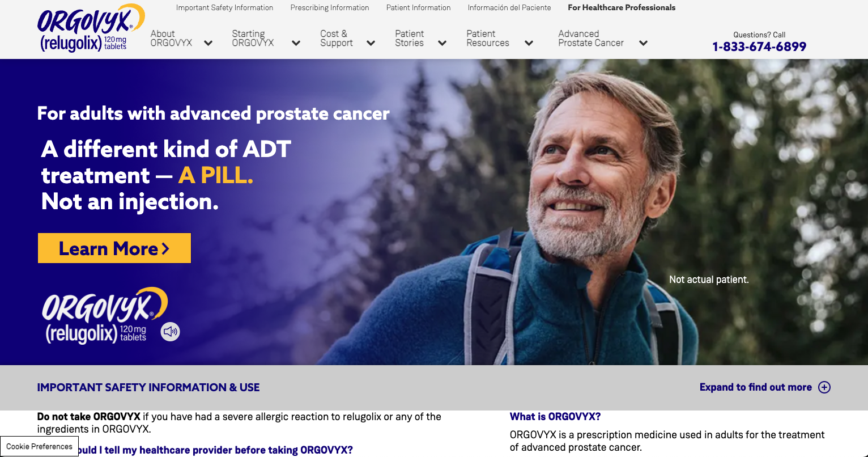Open the Advanced Prostate Cancer menu
This screenshot has width=868, height=457.
tap(591, 39)
